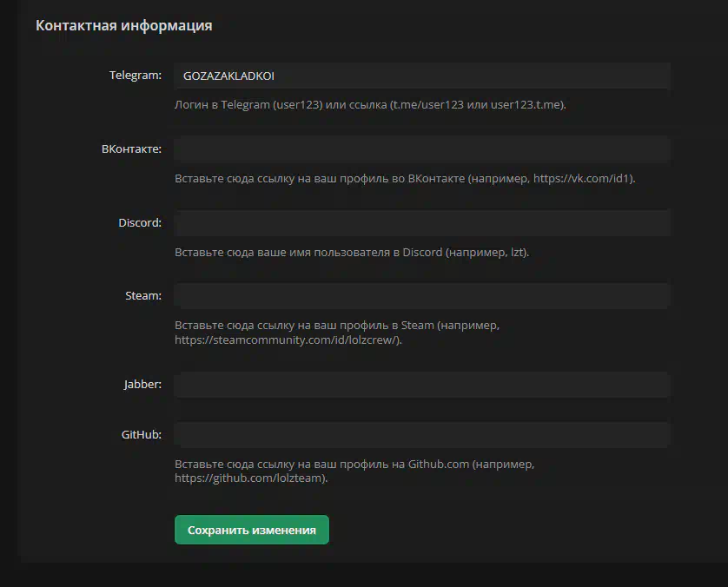Select the GitHub profile link field
The height and width of the screenshot is (587, 728).
(421, 434)
